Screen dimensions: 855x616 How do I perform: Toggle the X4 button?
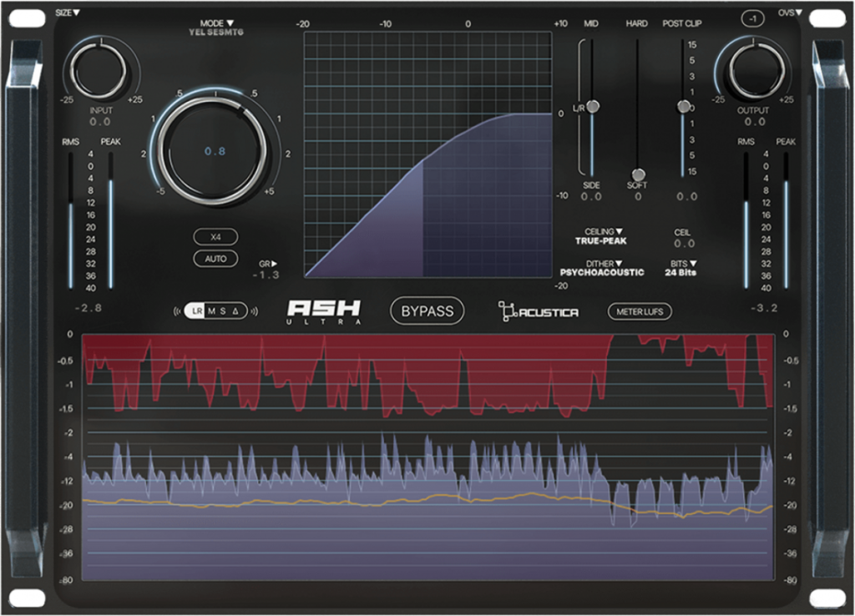[x=216, y=237]
